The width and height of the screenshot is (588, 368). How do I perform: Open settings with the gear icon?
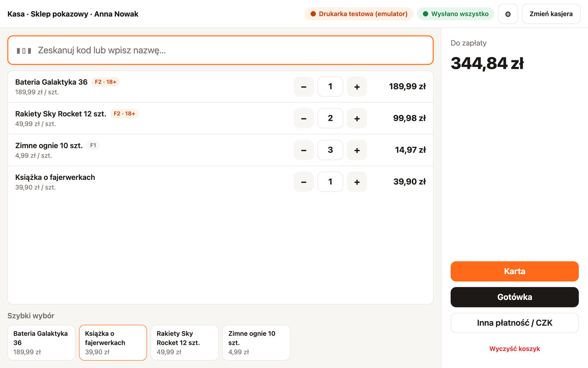[x=508, y=14]
